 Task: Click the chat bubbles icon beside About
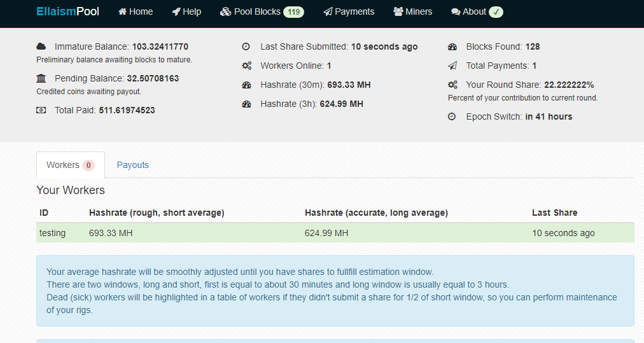coord(456,12)
